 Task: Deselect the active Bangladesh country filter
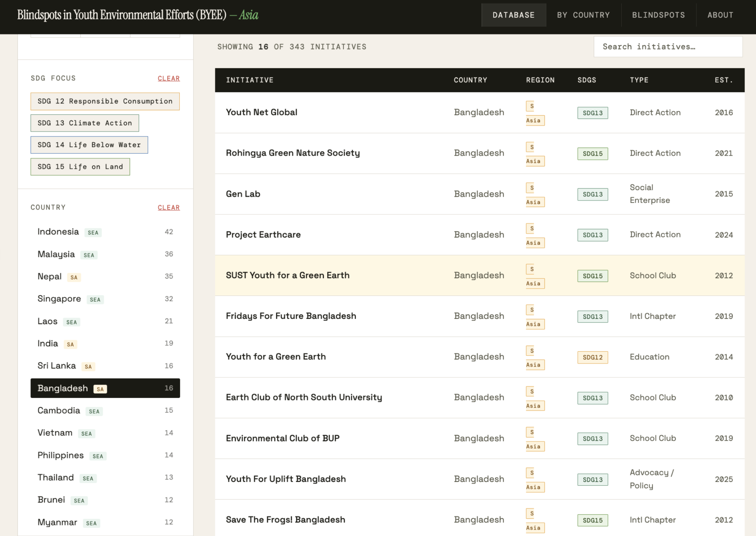(105, 388)
